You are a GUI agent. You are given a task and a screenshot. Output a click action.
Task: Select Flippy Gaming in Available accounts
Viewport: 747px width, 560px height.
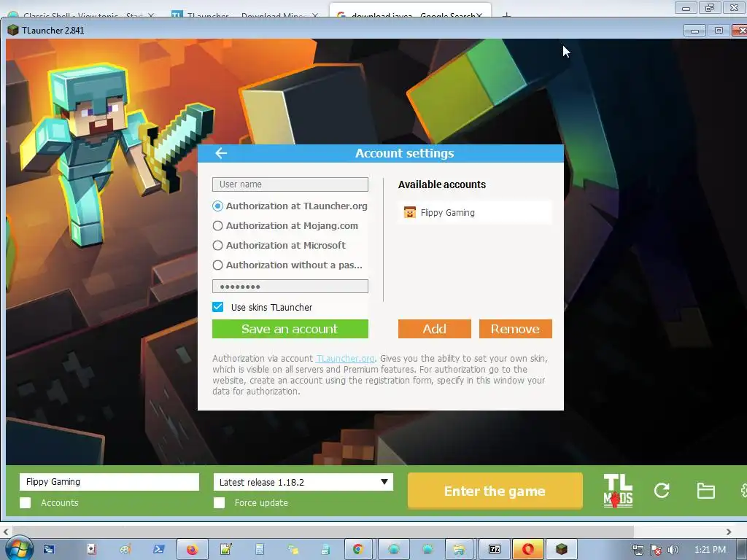click(475, 212)
